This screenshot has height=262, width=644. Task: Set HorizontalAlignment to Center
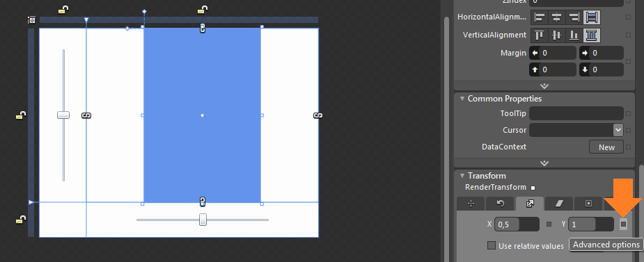[x=556, y=17]
